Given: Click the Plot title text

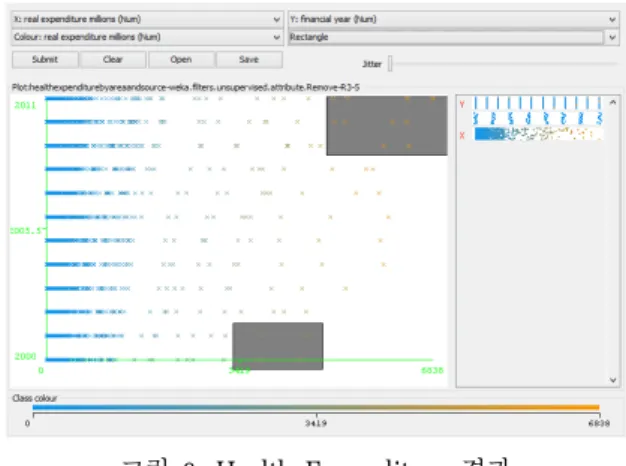Looking at the screenshot, I should point(186,87).
